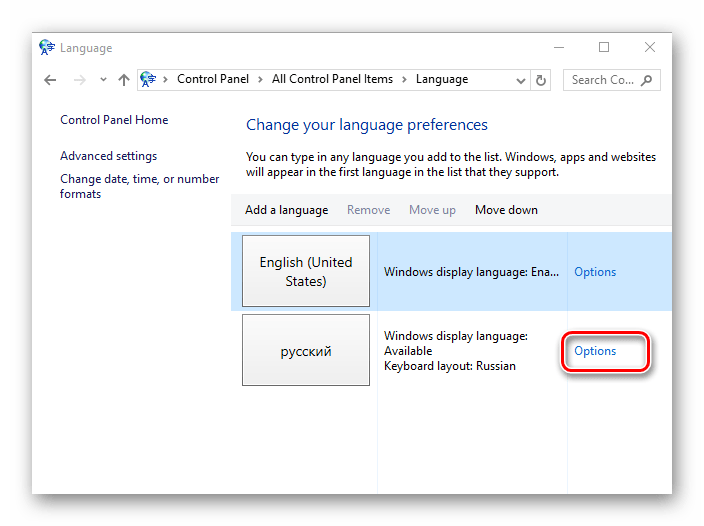Screen dimensions: 704x526
Task: Click Move down in the toolbar
Action: click(506, 210)
